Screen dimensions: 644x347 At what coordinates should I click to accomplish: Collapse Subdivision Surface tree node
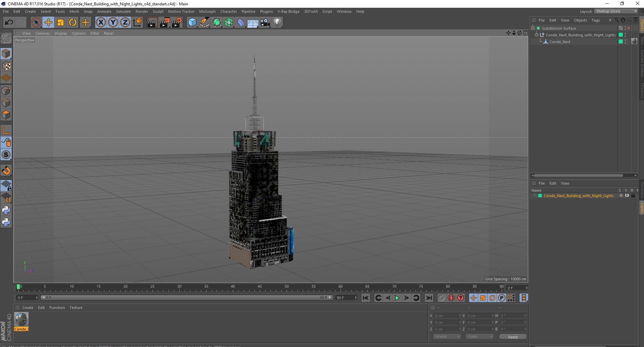[x=533, y=28]
